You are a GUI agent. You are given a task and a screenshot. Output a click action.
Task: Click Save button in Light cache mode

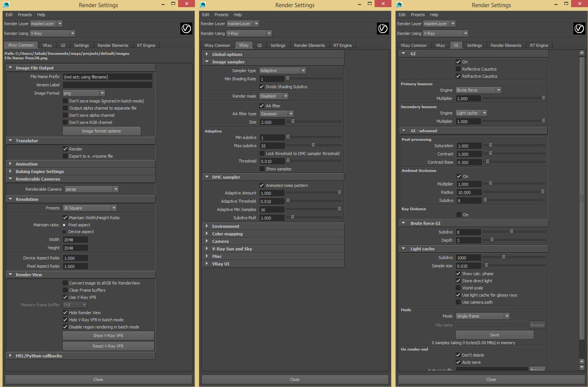click(x=494, y=335)
